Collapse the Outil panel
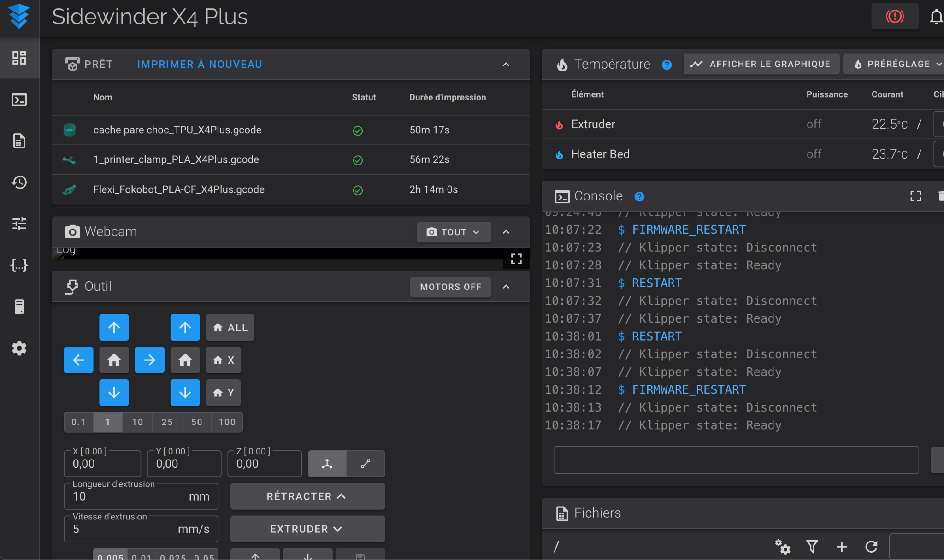The width and height of the screenshot is (944, 560). click(x=506, y=287)
